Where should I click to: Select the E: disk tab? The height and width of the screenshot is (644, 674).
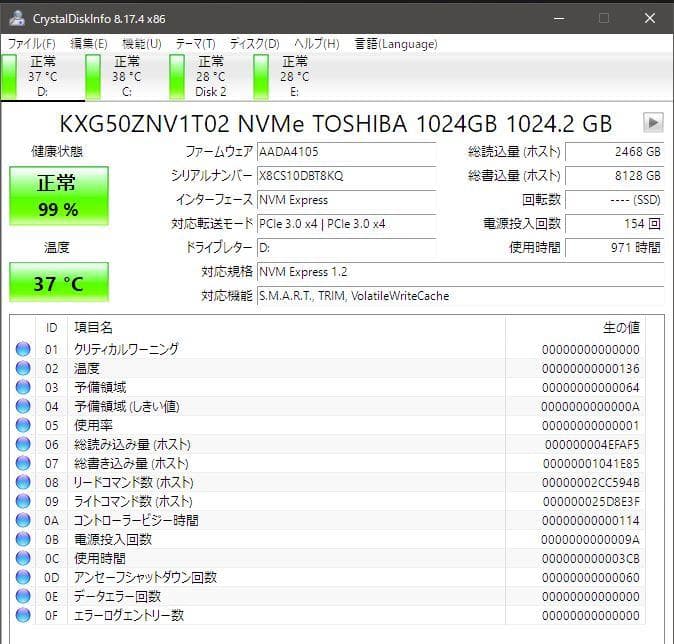pos(294,77)
